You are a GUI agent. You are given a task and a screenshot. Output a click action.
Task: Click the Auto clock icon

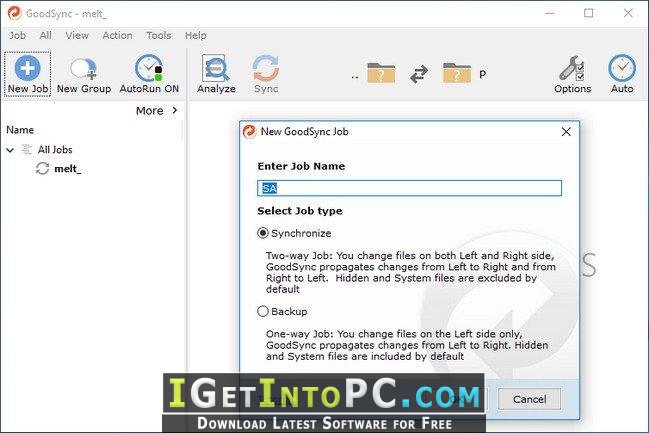[x=621, y=69]
